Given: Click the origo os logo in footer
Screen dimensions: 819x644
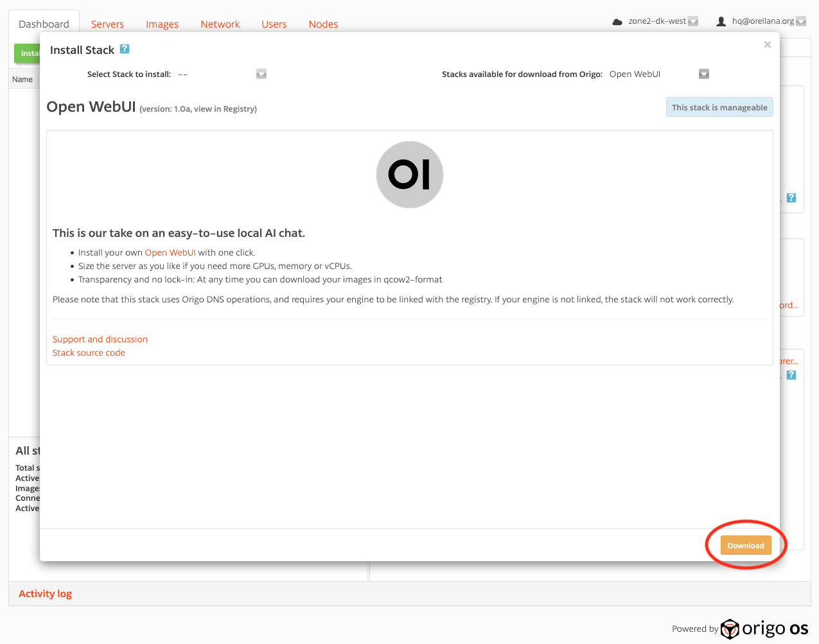Looking at the screenshot, I should coord(764,629).
